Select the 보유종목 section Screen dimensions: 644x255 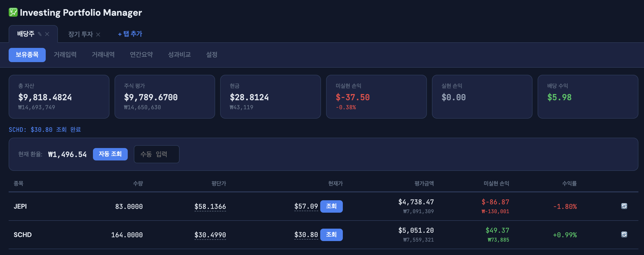27,55
